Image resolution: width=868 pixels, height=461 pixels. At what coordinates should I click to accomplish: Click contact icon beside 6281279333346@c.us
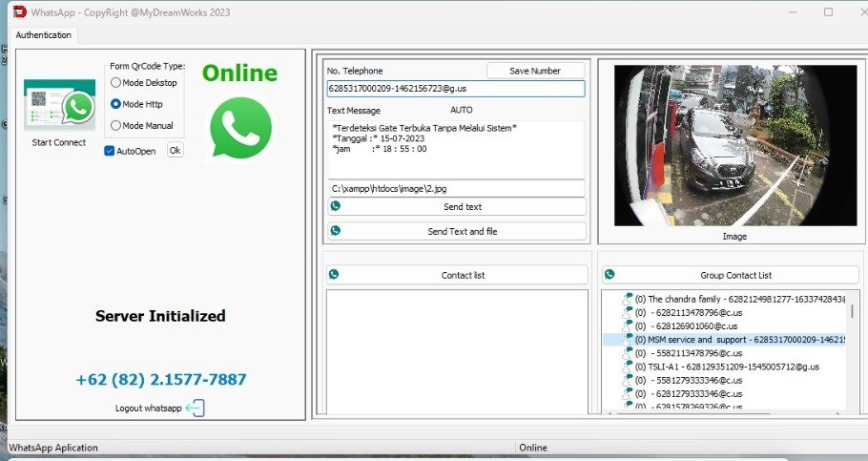point(628,394)
